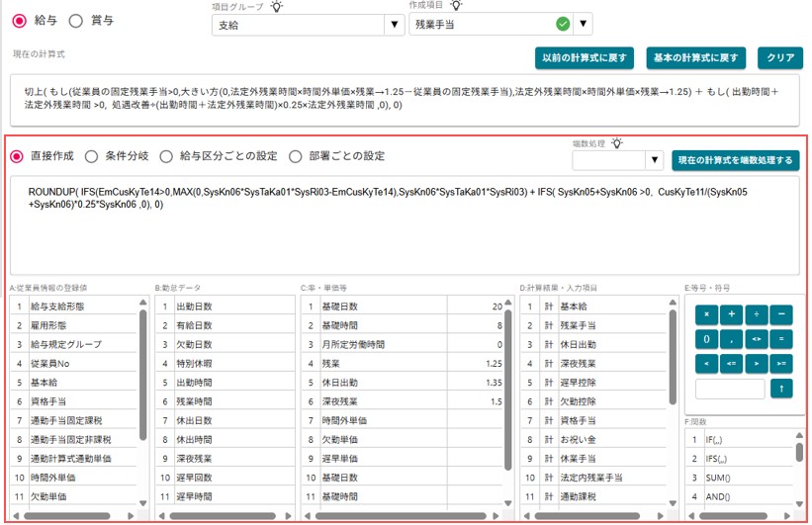This screenshot has width=812, height=525.
Task: Insert the minus − operator
Action: point(781,314)
